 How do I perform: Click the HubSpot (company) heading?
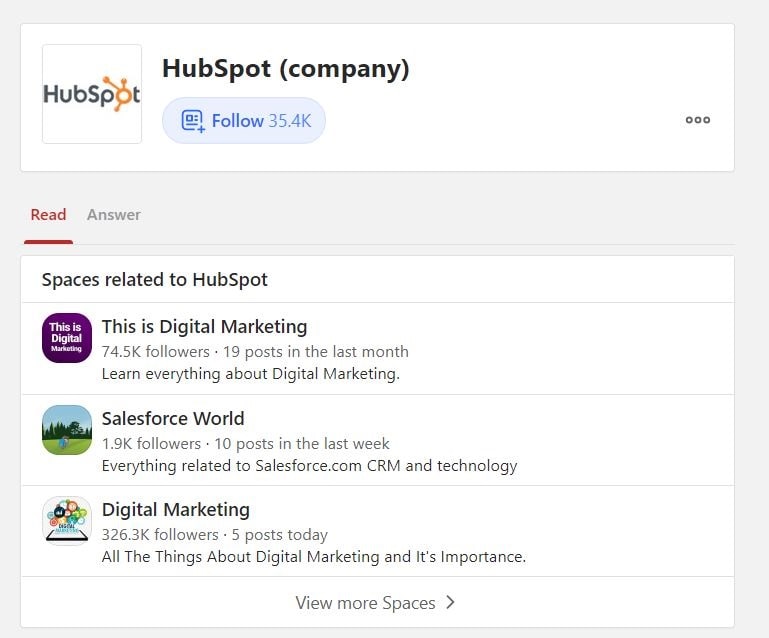pos(285,69)
